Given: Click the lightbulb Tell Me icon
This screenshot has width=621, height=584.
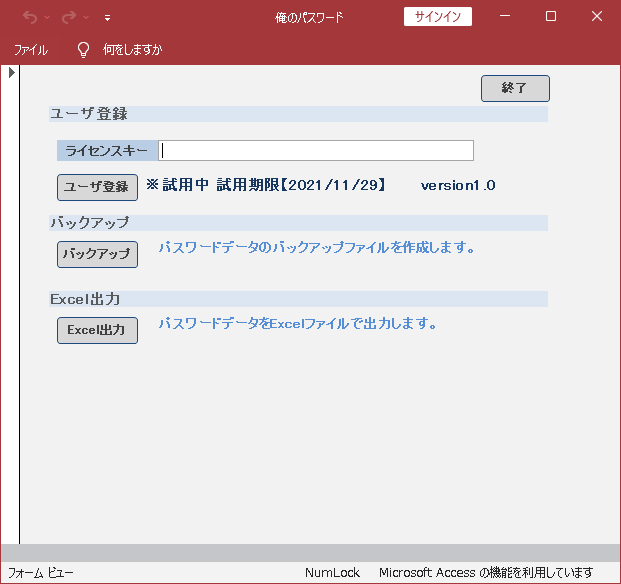Looking at the screenshot, I should (x=83, y=49).
